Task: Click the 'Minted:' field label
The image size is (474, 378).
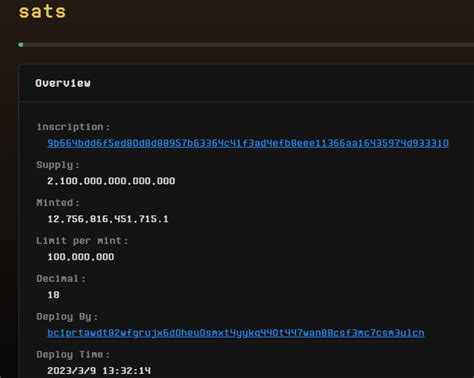Action: click(x=58, y=203)
